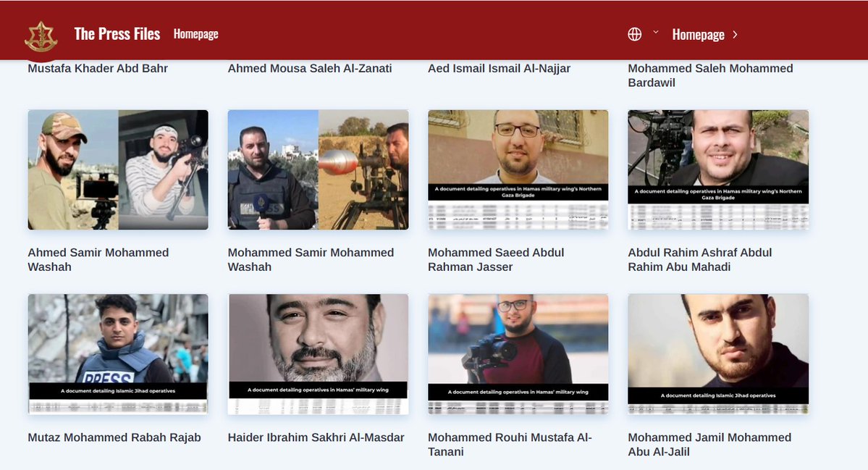Open Mohammed Samir Mohammed Washah photo

pyautogui.click(x=319, y=170)
